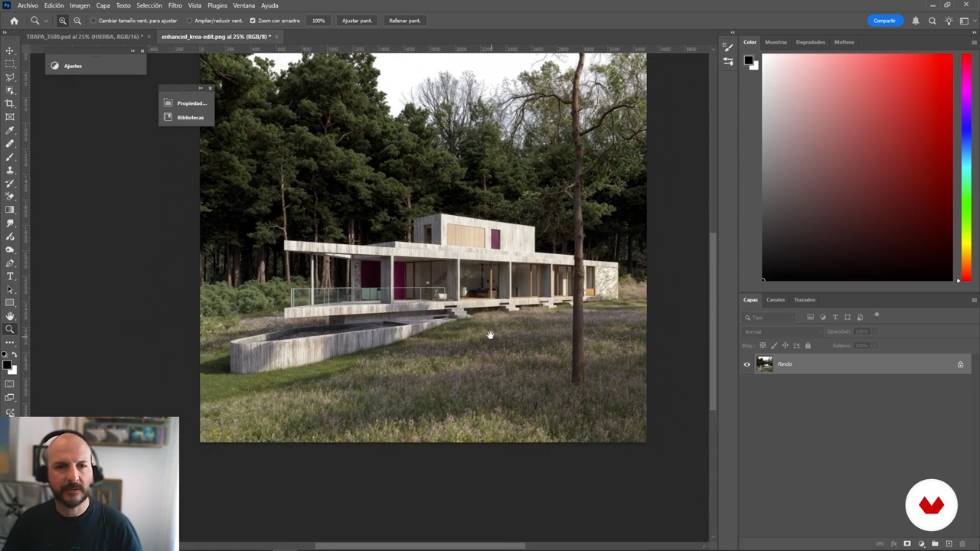This screenshot has height=551, width=980.
Task: Select the Rectangle shape tool
Action: click(10, 302)
